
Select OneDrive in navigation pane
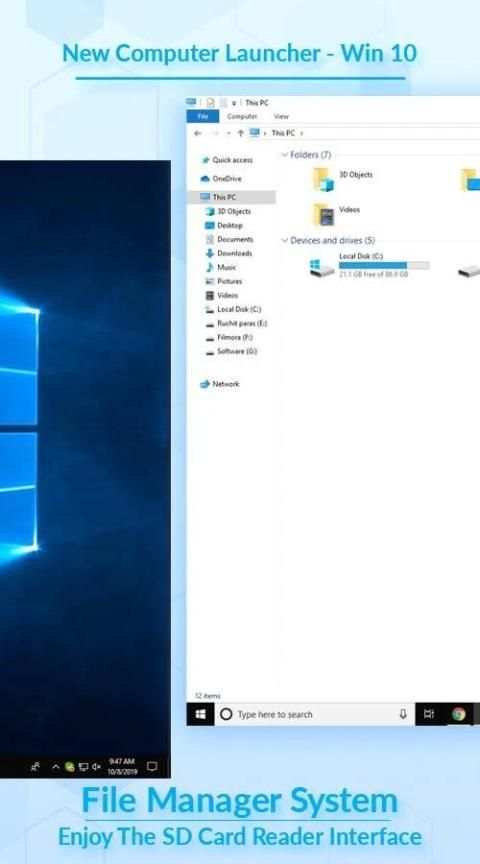pyautogui.click(x=221, y=179)
